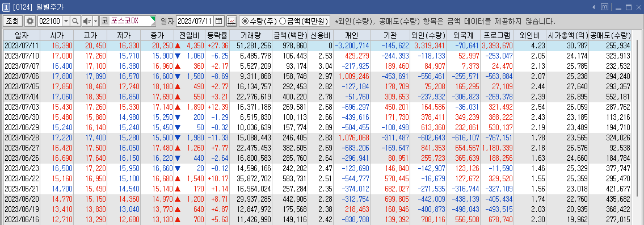Click the 신용비 column header
Image resolution: width=644 pixels, height=225 pixels.
point(321,35)
